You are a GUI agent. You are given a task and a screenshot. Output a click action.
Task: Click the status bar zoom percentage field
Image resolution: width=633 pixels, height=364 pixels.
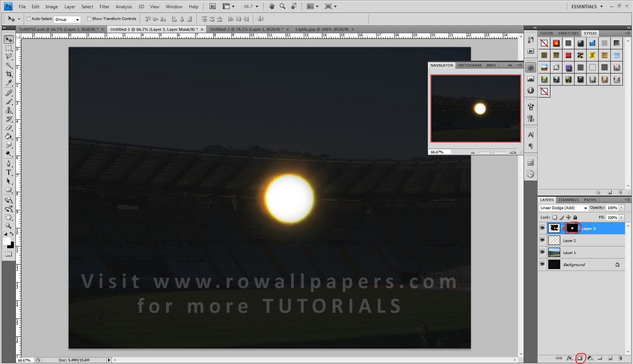pos(25,360)
